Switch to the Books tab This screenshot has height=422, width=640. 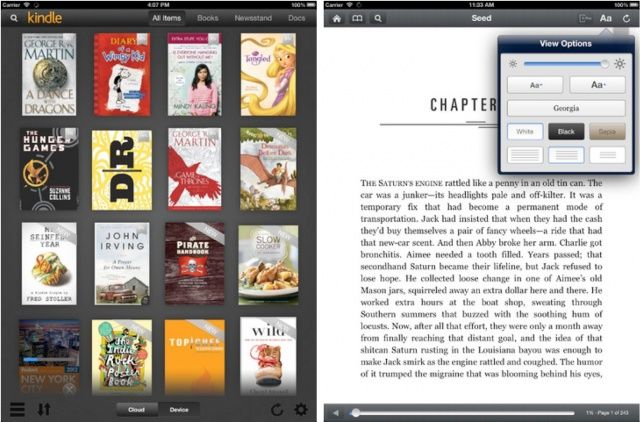208,18
